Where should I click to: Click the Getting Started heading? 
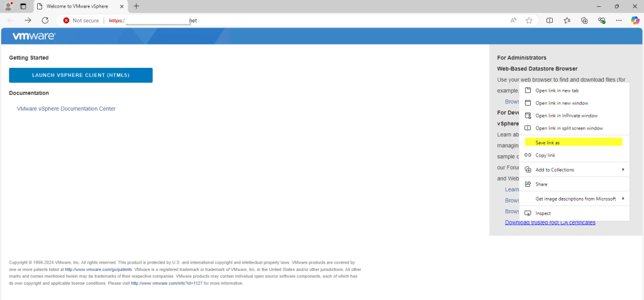[x=29, y=58]
